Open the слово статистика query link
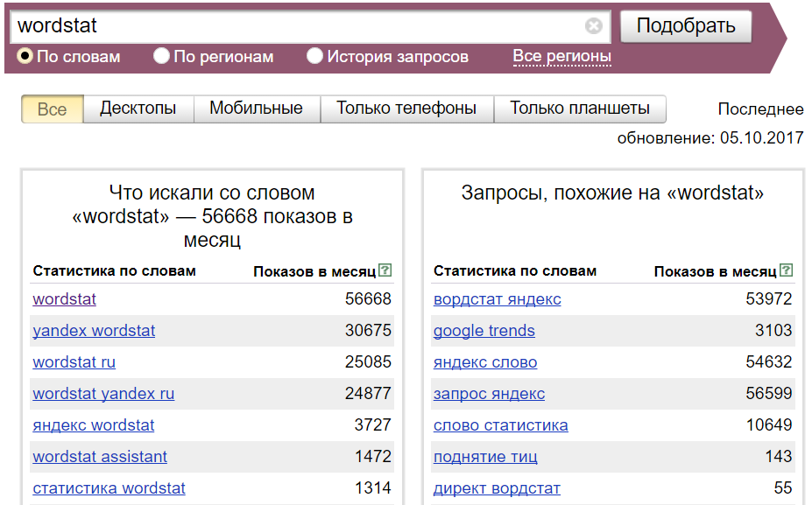This screenshot has width=812, height=505. 501,425
